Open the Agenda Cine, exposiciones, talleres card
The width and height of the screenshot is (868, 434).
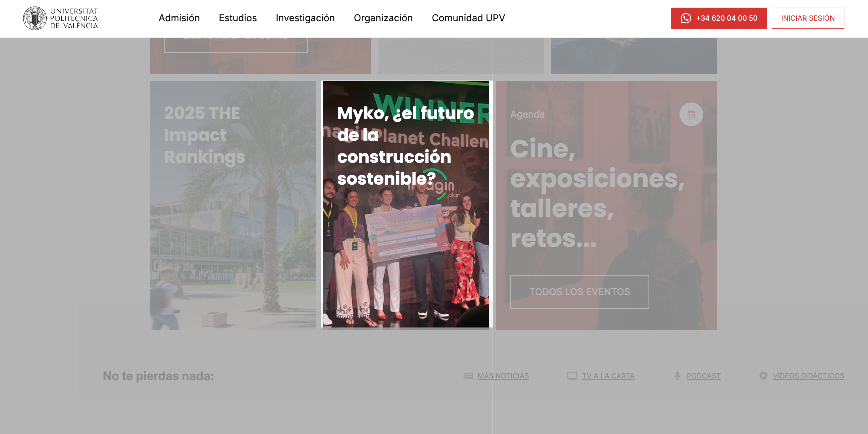click(x=607, y=206)
